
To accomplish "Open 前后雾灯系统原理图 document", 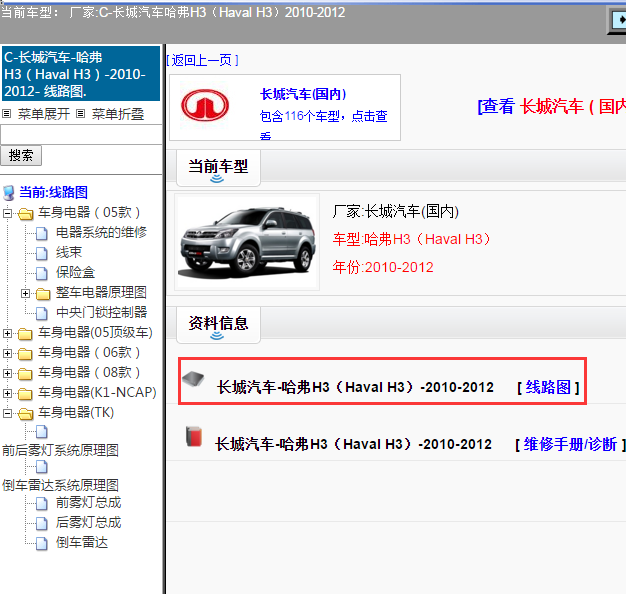I will point(60,450).
